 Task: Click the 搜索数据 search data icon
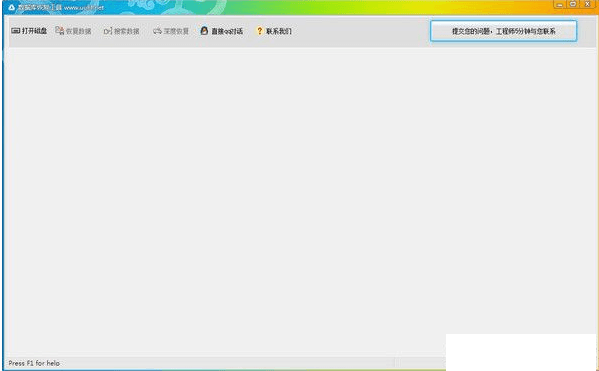108,31
